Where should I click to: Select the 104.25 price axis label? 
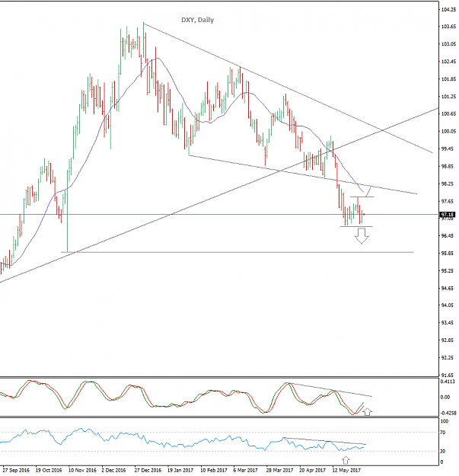click(448, 10)
